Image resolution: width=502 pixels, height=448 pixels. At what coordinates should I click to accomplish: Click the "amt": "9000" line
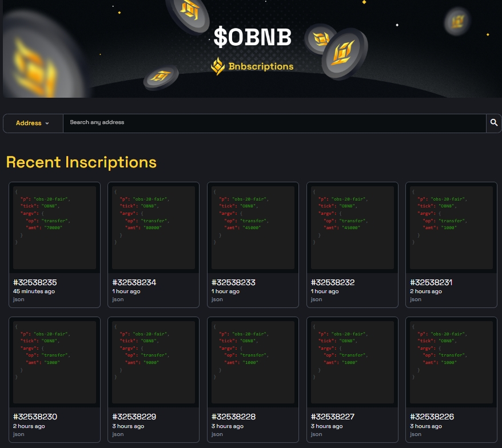[142, 362]
